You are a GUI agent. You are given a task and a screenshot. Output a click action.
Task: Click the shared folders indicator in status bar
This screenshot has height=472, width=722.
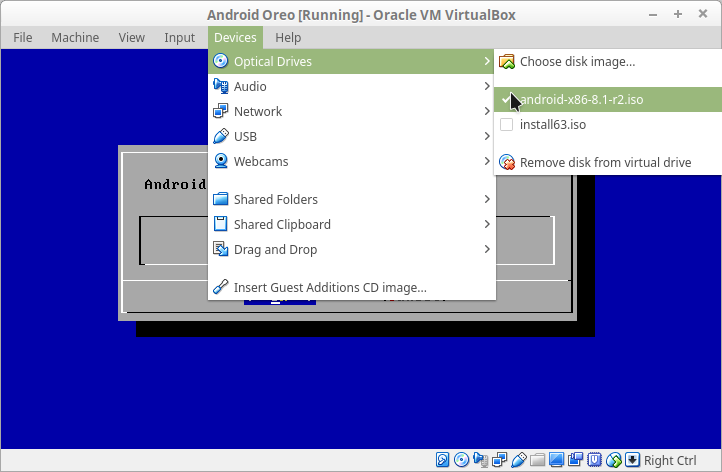coord(537,460)
